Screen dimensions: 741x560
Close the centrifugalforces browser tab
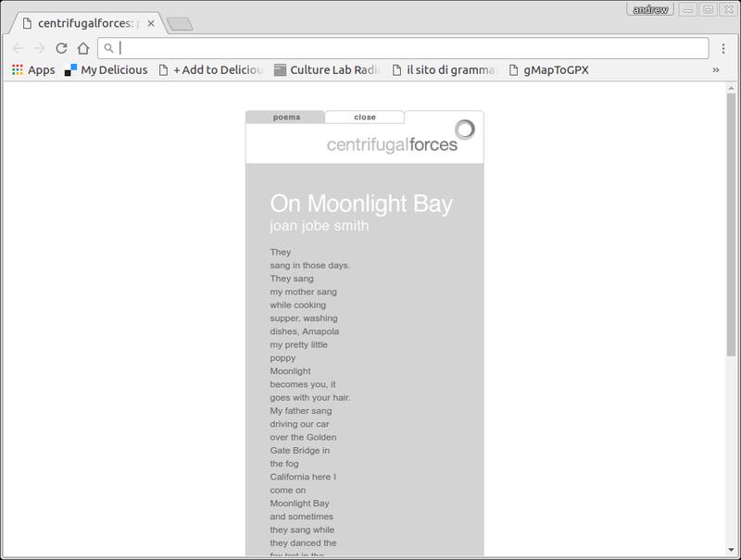click(151, 23)
